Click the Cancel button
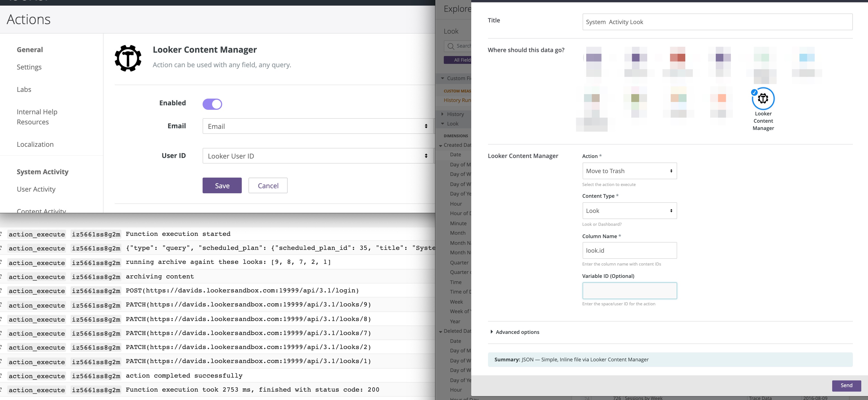This screenshot has height=400, width=868. click(x=268, y=186)
